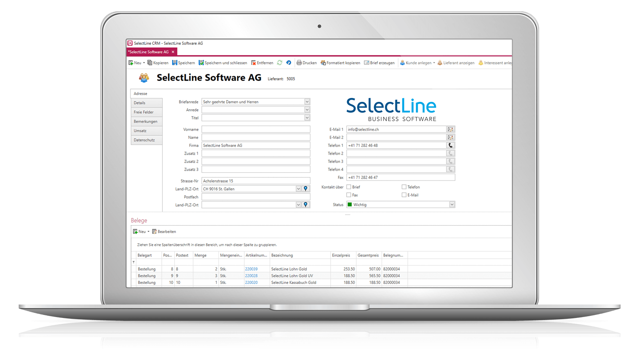
Task: Close the SelectLine Software AG tab
Action: (x=173, y=52)
